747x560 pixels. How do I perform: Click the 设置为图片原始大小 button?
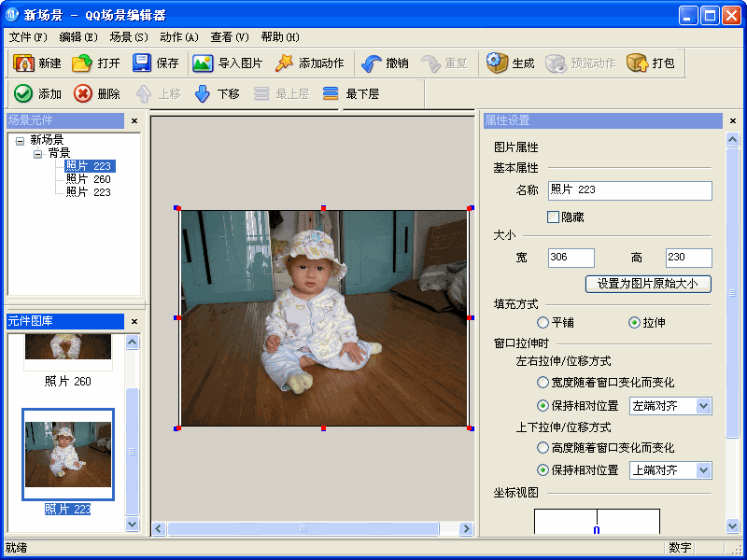click(648, 284)
